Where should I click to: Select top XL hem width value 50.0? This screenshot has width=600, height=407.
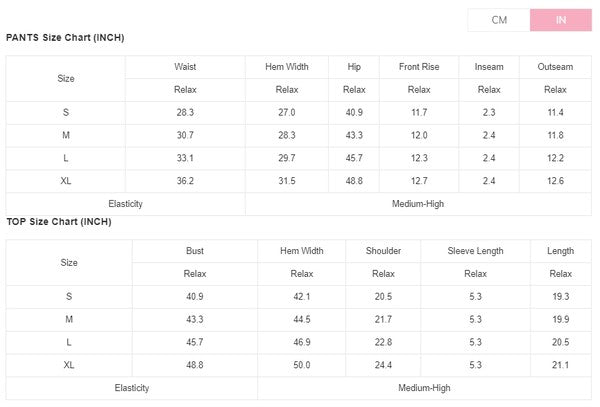coord(301,365)
